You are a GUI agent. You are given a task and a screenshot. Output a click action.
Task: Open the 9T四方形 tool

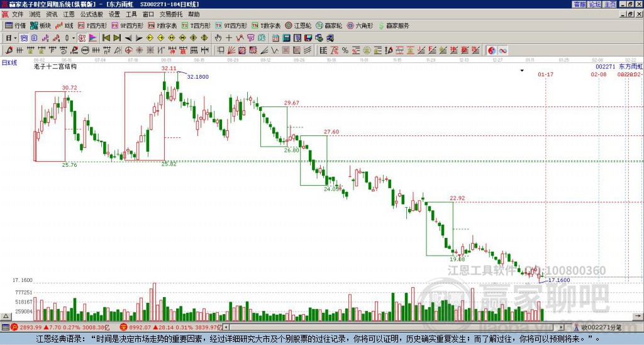coord(231,25)
